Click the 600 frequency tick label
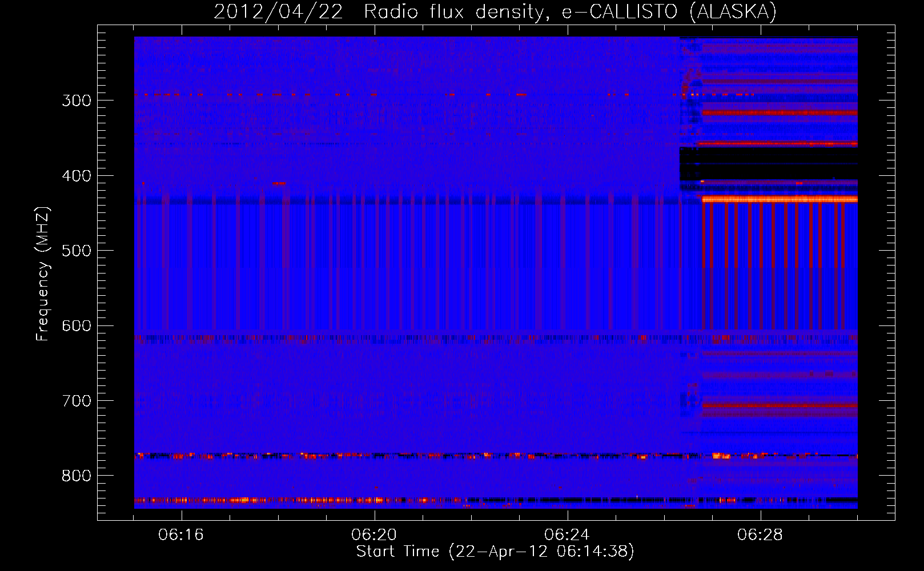This screenshot has height=571, width=924. point(77,326)
